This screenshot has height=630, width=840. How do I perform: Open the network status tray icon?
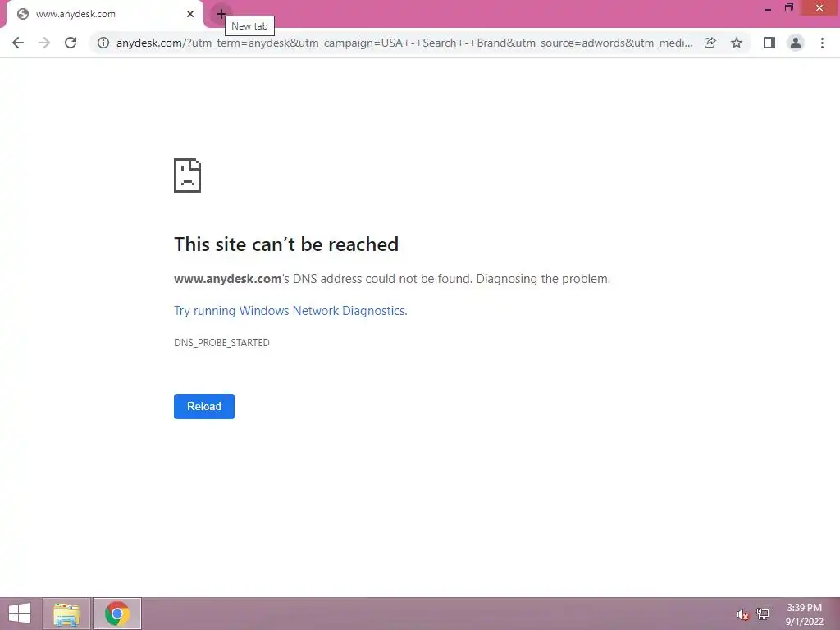[763, 614]
